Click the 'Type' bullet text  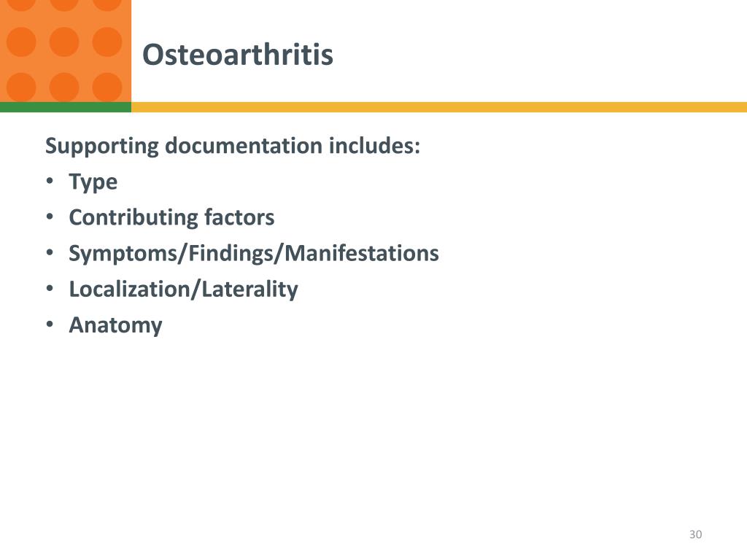(93, 182)
